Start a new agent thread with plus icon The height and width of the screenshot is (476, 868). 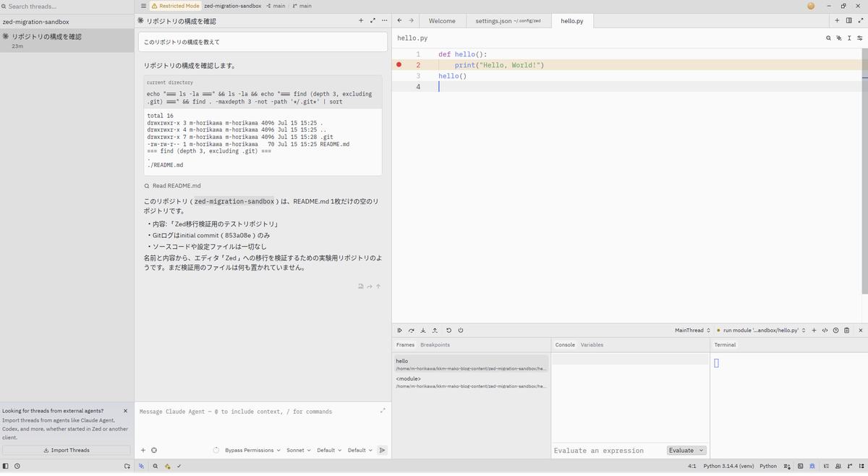pyautogui.click(x=361, y=21)
